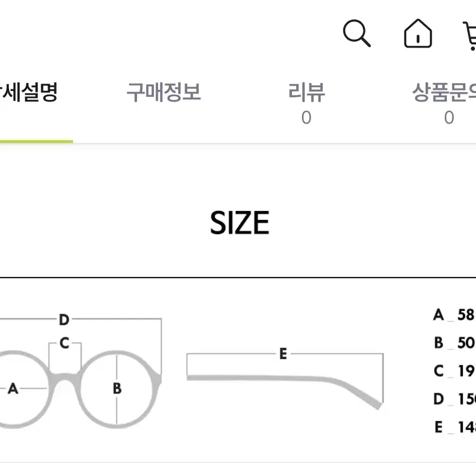Click the B lens height label
This screenshot has width=476, height=476.
pyautogui.click(x=117, y=388)
